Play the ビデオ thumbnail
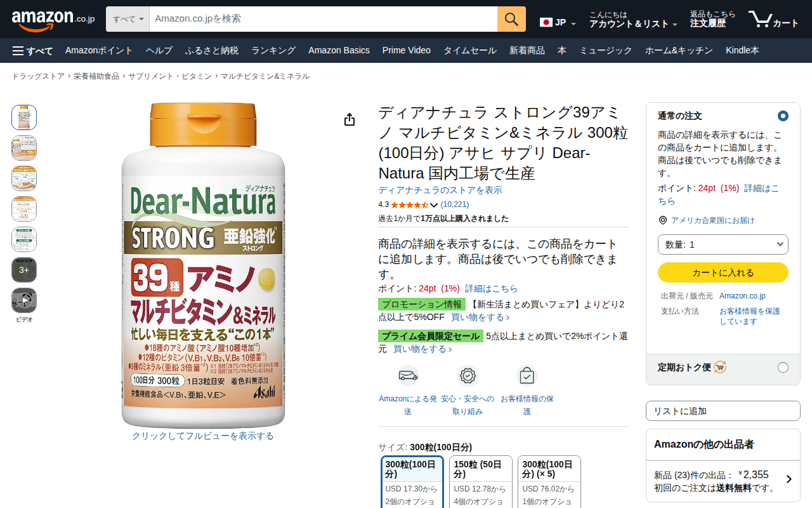The width and height of the screenshot is (812, 508). coord(24,300)
